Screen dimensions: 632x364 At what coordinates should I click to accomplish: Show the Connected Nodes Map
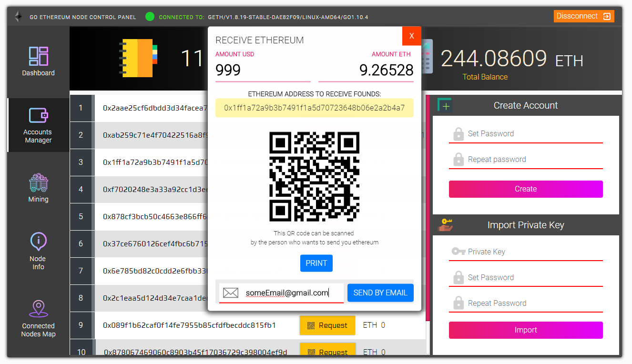tap(38, 319)
